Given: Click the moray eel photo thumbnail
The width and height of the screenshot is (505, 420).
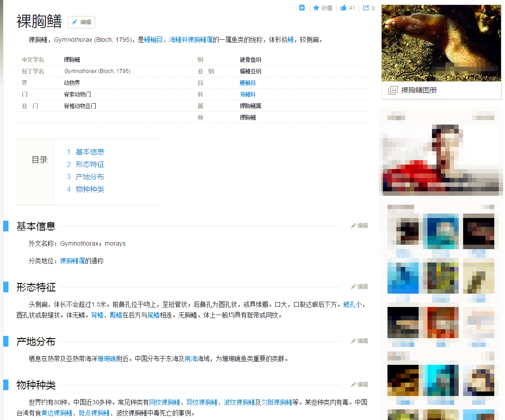Looking at the screenshot, I should (x=441, y=43).
